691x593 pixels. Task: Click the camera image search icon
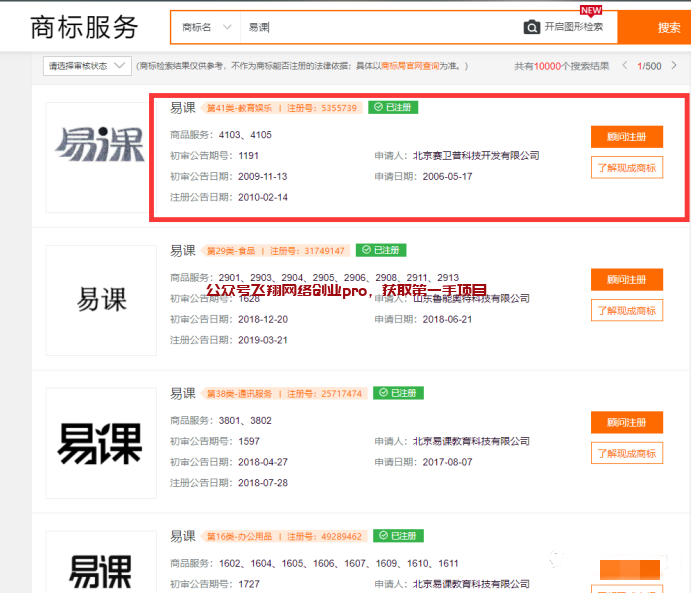[x=532, y=27]
